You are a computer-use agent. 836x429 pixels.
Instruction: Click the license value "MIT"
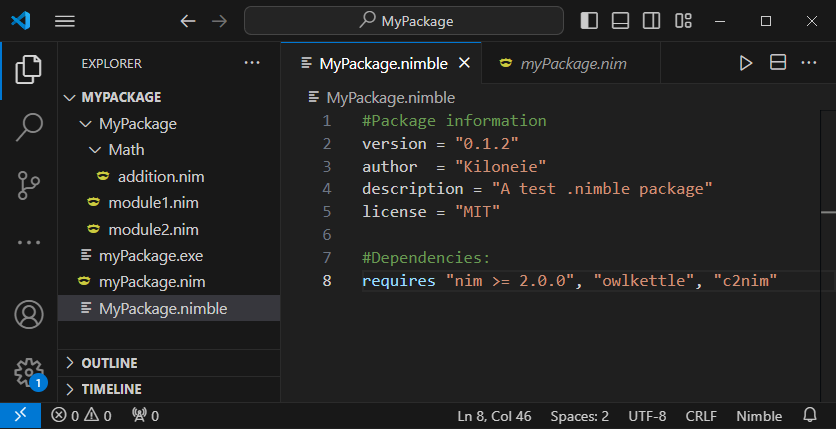(x=478, y=212)
